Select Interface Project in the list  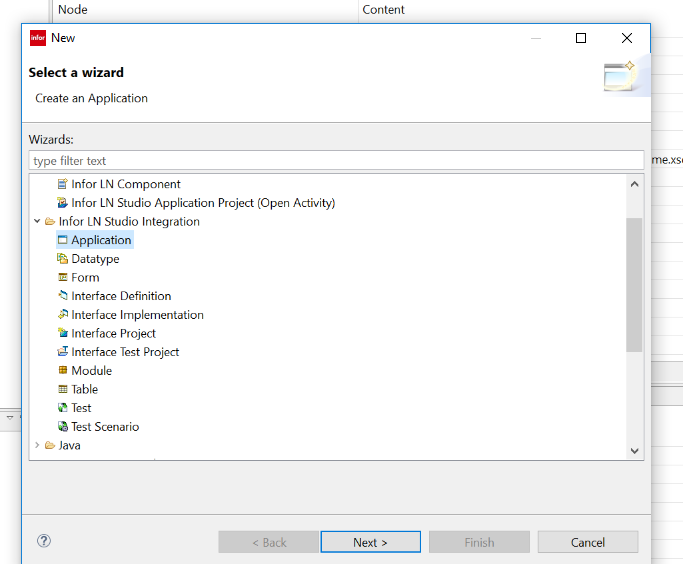[113, 334]
